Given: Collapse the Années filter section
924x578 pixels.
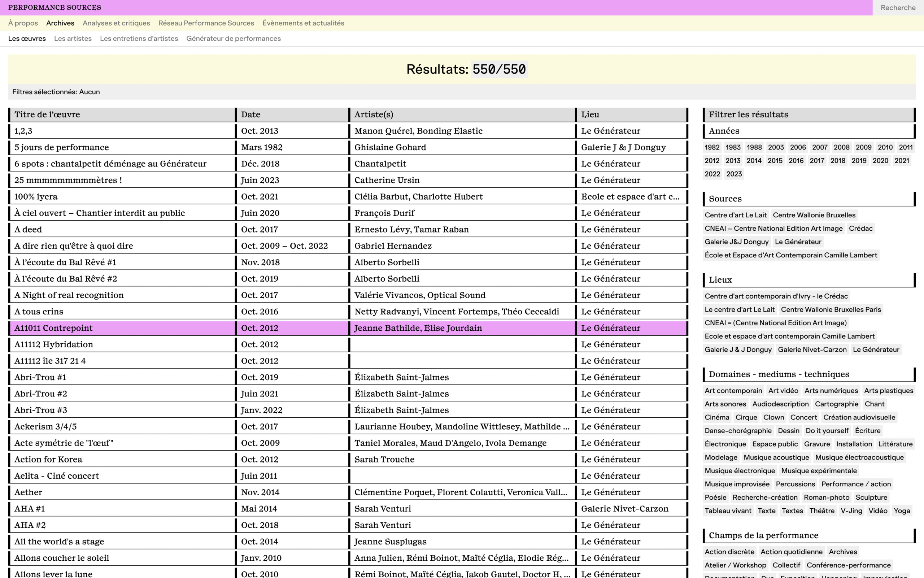Looking at the screenshot, I should (x=724, y=131).
